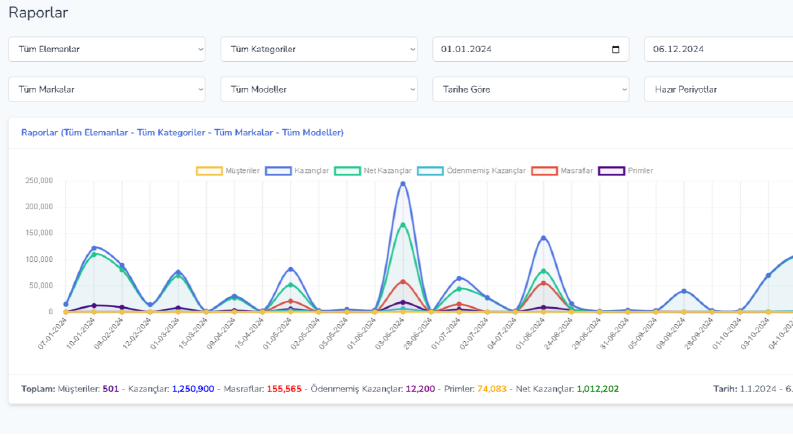
Task: Open the Tüm Kategoriler dropdown
Action: coord(319,49)
